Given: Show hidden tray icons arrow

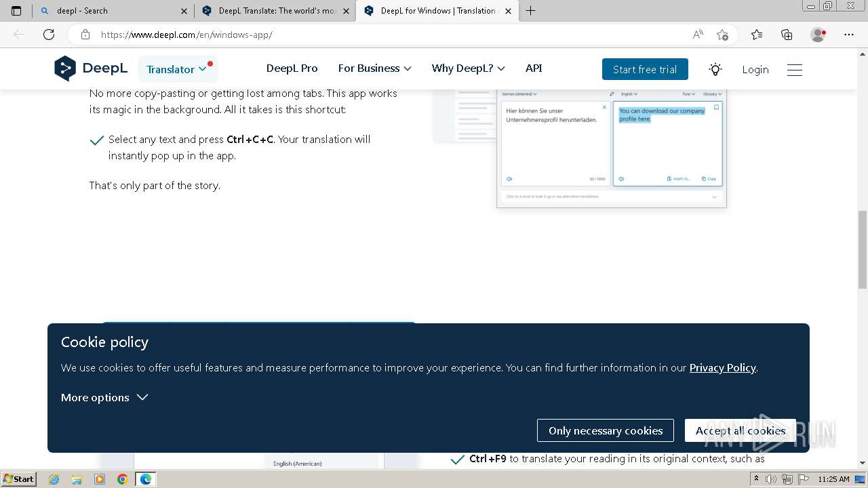Looking at the screenshot, I should (756, 479).
